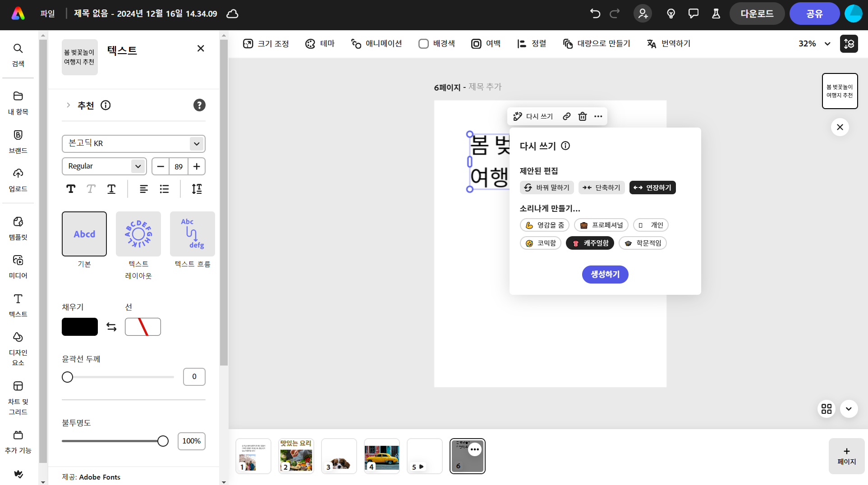Screen dimensions: 868x485
Task: Open the 차트 및 그리드 panel
Action: tap(18, 398)
